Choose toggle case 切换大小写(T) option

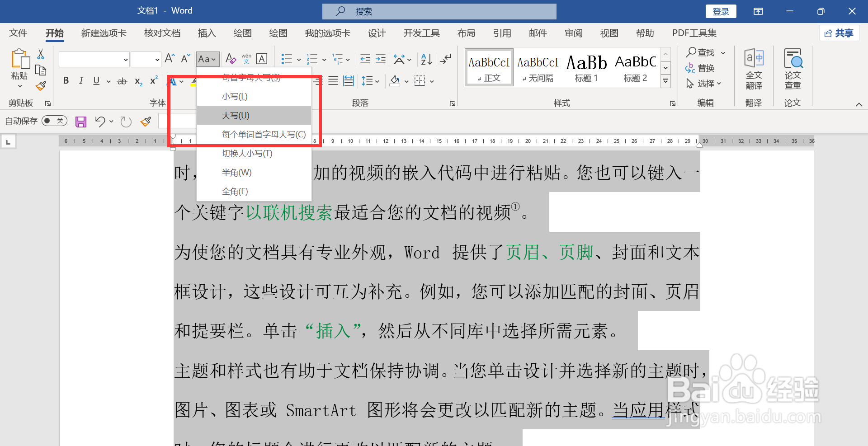[x=254, y=153]
